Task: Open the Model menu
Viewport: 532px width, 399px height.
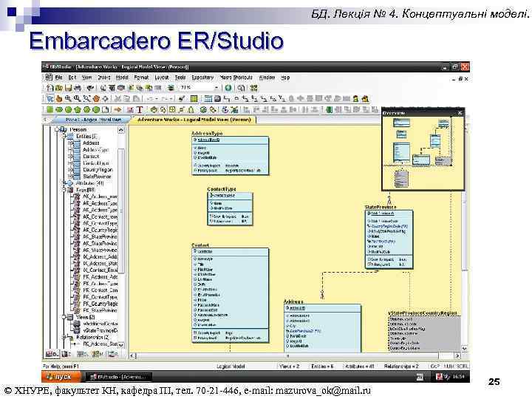Action: (x=122, y=78)
